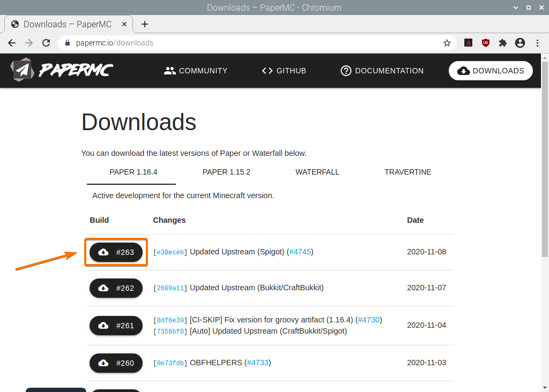This screenshot has width=549, height=392.
Task: Open the uBlock Origin shield icon
Action: (x=486, y=43)
